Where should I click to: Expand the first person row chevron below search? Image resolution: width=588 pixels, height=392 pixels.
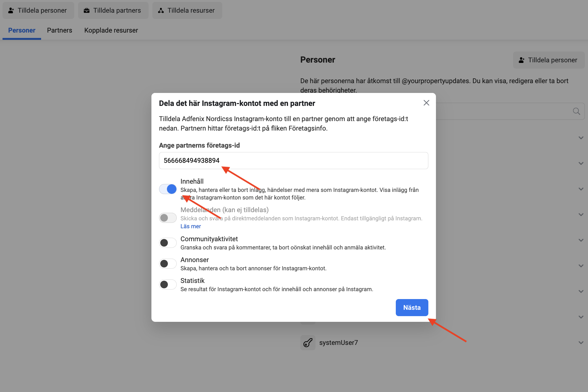(x=581, y=138)
